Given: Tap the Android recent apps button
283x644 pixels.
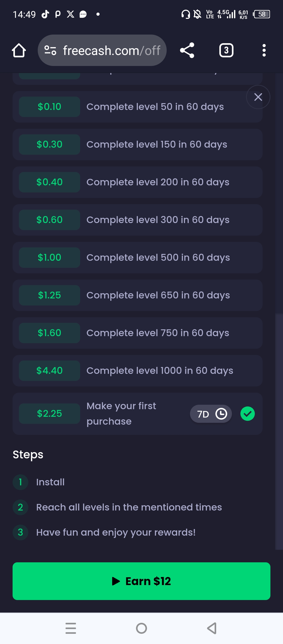Looking at the screenshot, I should click(71, 628).
